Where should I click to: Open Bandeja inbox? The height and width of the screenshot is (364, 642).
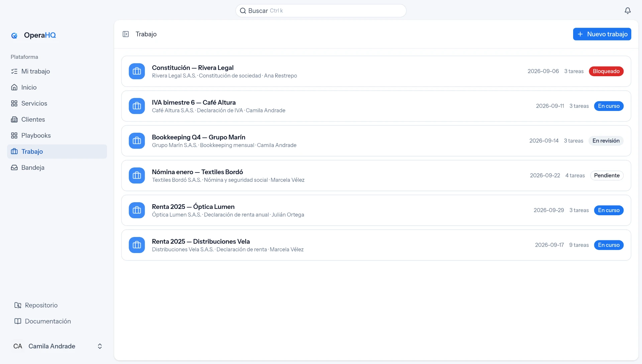tap(57, 167)
